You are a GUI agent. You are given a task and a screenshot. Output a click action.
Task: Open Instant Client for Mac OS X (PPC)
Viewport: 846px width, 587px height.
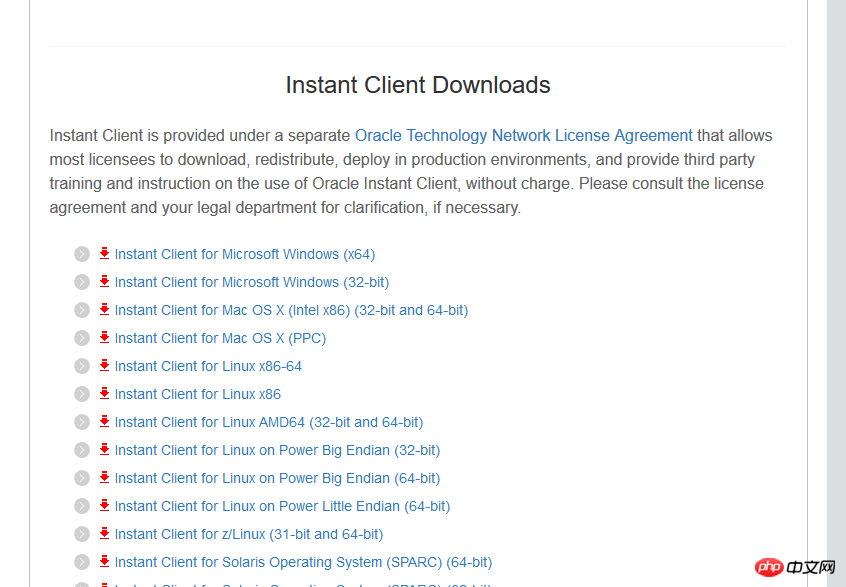[x=220, y=338]
